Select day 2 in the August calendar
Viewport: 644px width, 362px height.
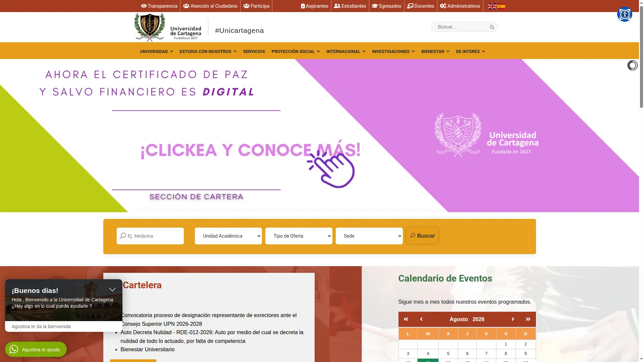point(526,344)
